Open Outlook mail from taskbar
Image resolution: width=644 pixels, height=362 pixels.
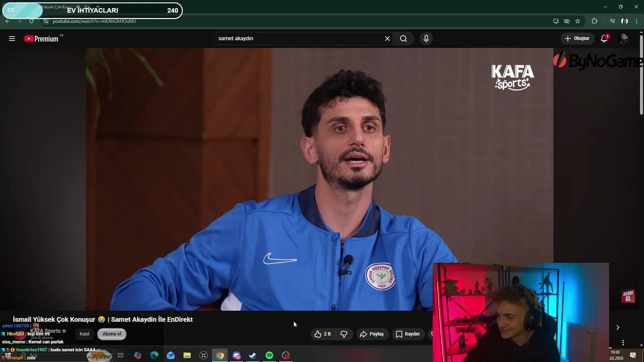(x=171, y=355)
